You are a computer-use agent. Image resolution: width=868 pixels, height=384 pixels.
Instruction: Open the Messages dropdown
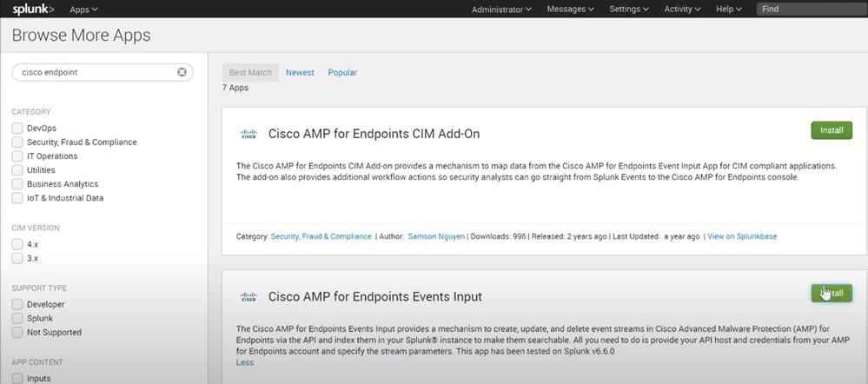(x=571, y=9)
